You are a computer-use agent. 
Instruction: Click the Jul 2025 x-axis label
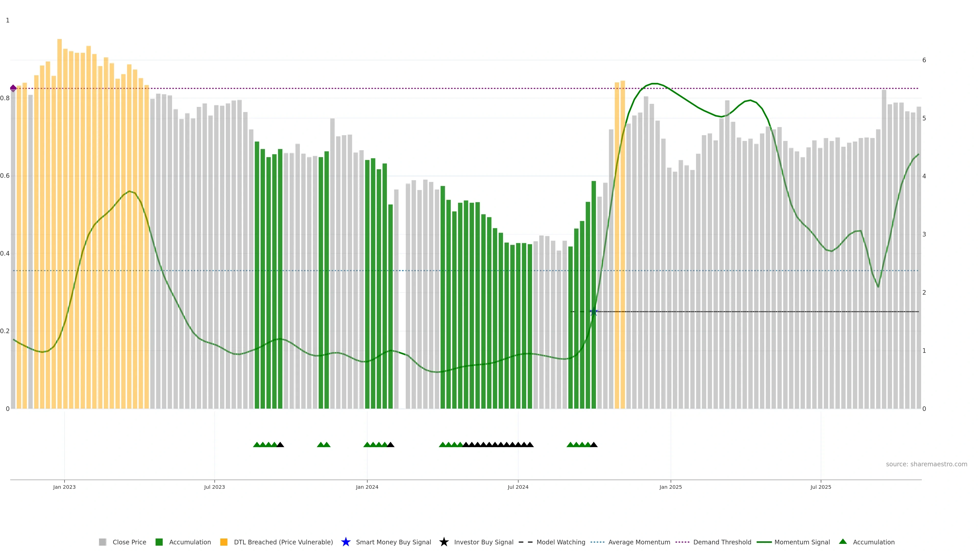tap(820, 487)
